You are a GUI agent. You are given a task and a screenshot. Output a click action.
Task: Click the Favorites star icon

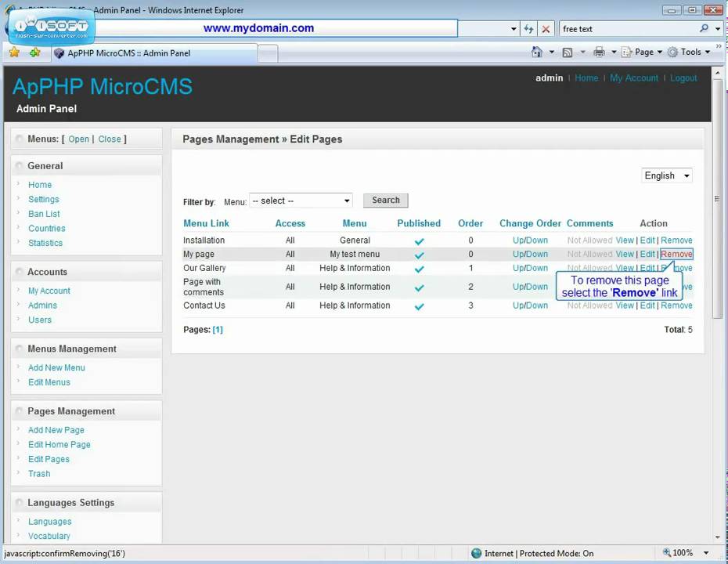[x=14, y=52]
